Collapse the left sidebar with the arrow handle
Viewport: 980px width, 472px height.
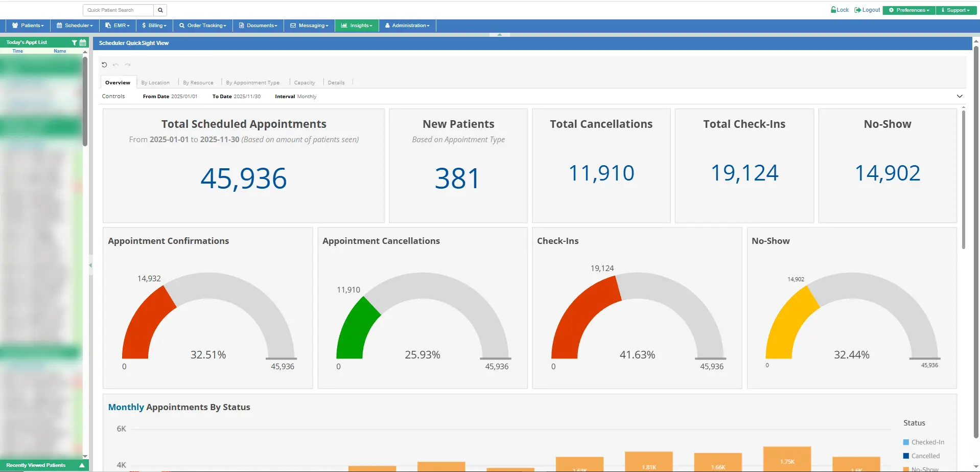click(90, 265)
